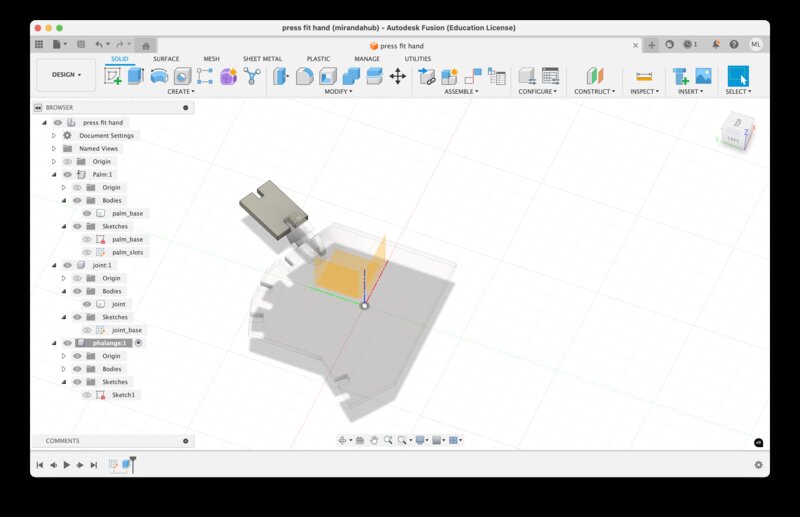Hide the palm_base body using eye icon
The image size is (800, 517).
tap(87, 213)
